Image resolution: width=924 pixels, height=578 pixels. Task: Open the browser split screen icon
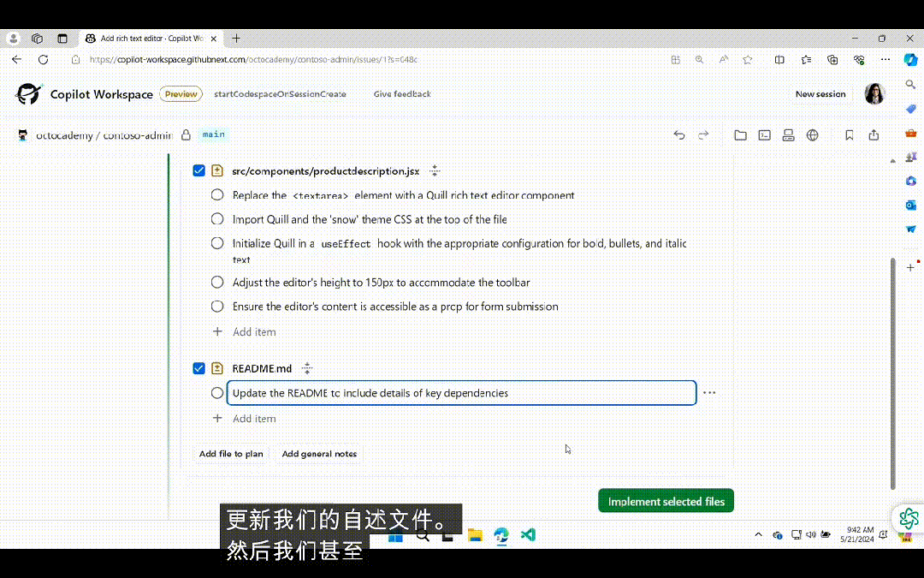(779, 60)
